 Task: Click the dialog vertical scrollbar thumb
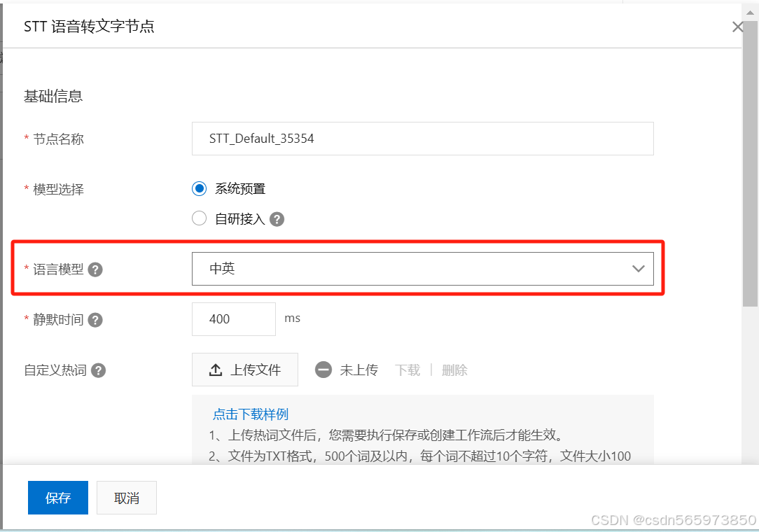[751, 164]
